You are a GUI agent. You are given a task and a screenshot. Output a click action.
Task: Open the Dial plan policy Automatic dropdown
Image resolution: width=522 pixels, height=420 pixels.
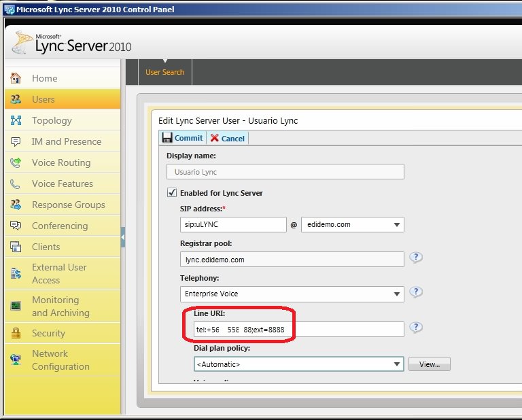tap(298, 364)
